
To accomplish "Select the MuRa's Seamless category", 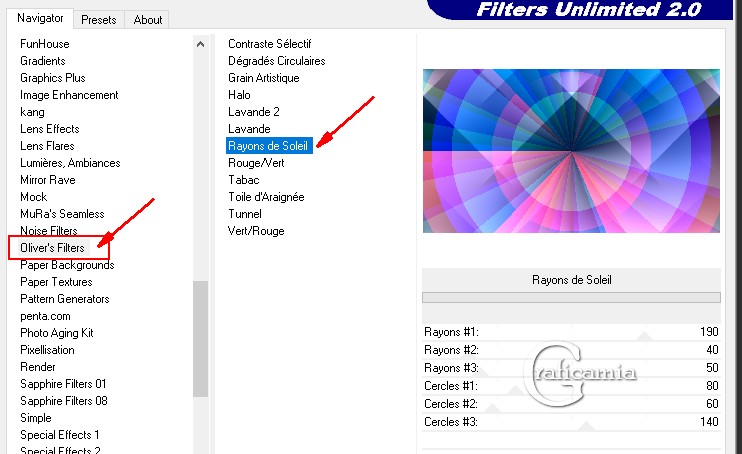I will tap(62, 214).
